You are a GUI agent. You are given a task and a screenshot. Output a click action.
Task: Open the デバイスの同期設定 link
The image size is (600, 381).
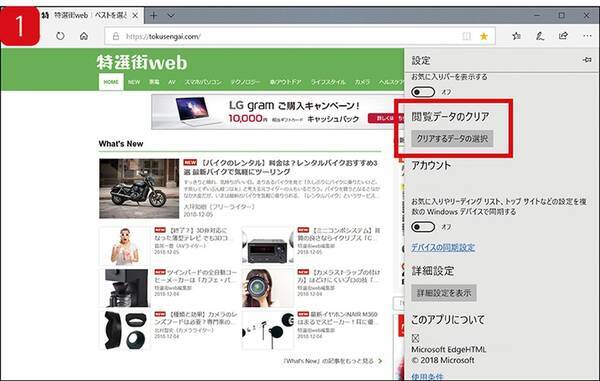(443, 247)
